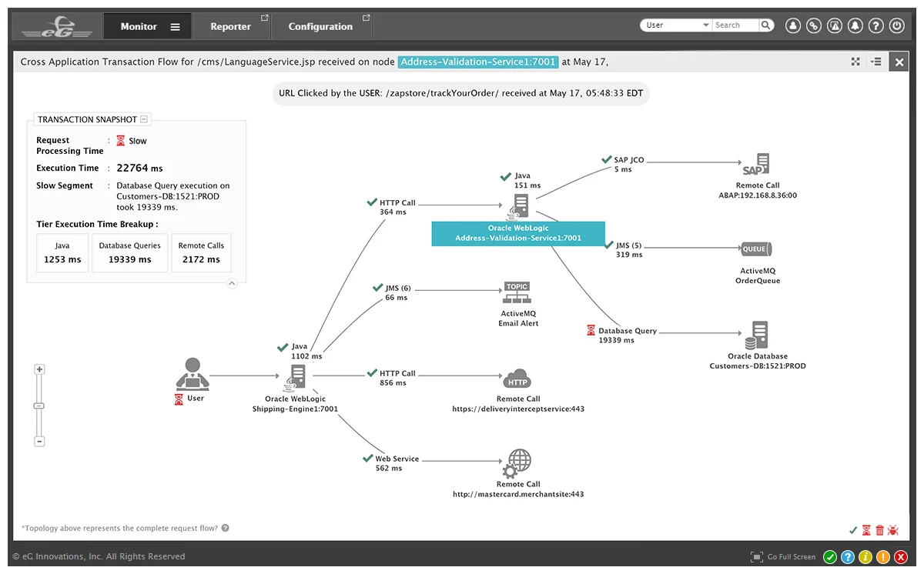The height and width of the screenshot is (574, 924).
Task: Click the Remote Calls tier time box
Action: [201, 253]
